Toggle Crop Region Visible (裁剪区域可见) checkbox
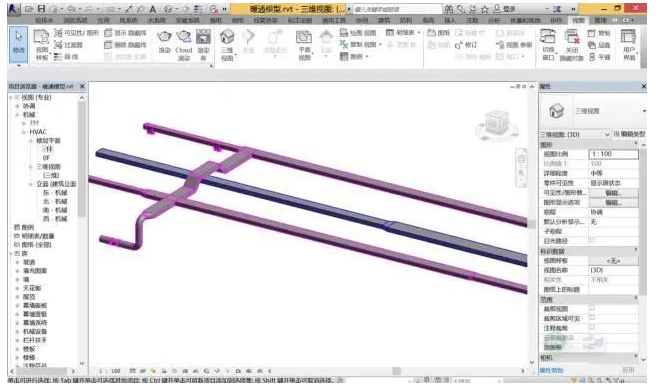This screenshot has height=391, width=659. [592, 318]
